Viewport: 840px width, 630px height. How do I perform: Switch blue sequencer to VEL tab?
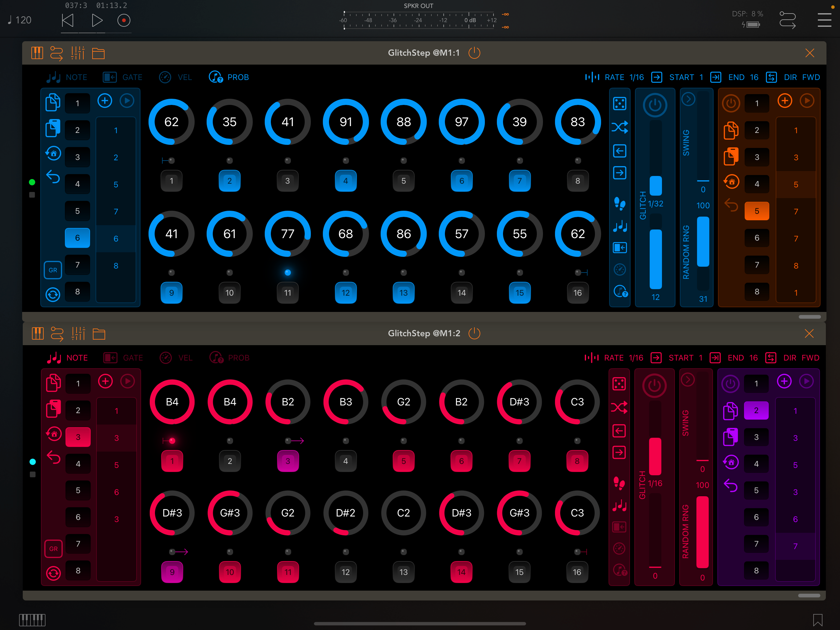pos(176,78)
